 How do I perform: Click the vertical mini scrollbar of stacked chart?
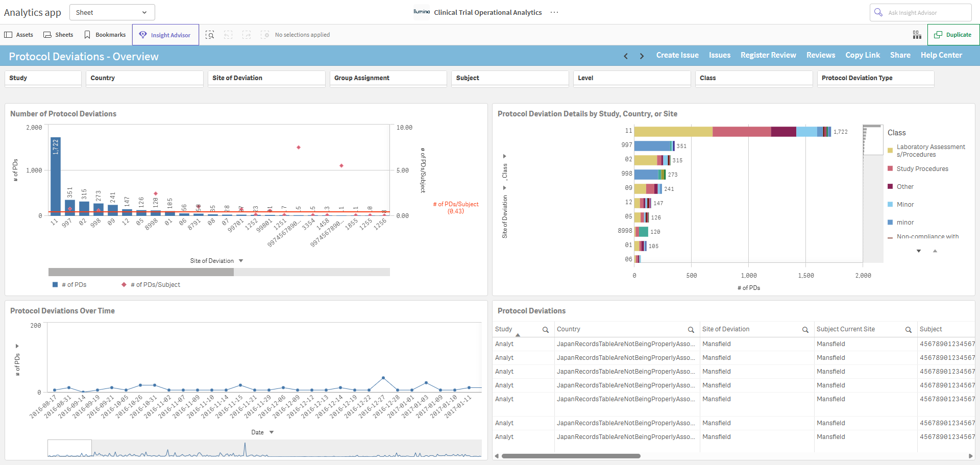click(x=873, y=140)
